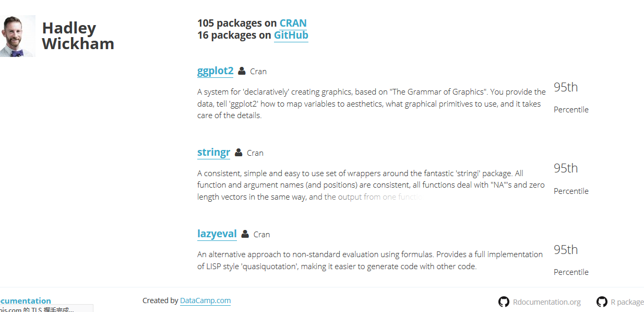Image resolution: width=644 pixels, height=312 pixels.
Task: Visit the DataCamp.com link in footer
Action: click(205, 301)
